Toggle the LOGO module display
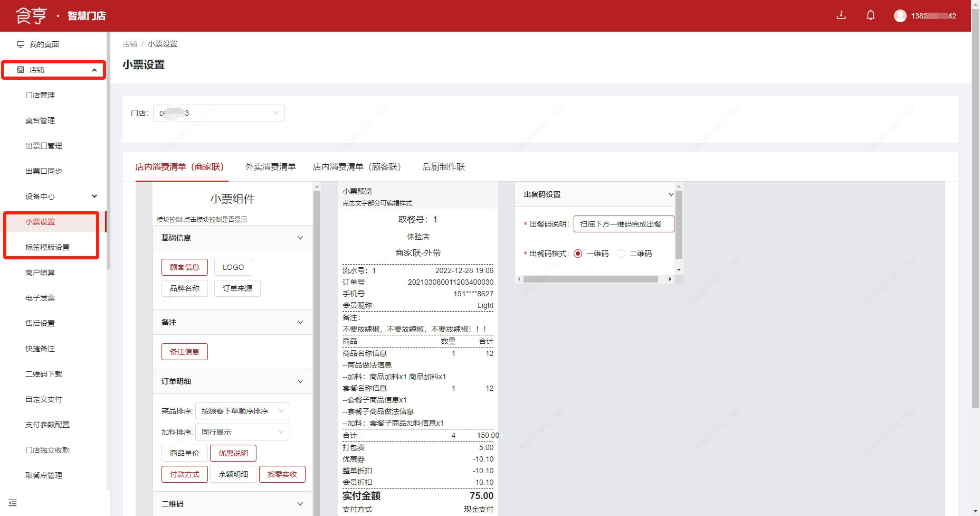This screenshot has height=516, width=980. tap(233, 267)
